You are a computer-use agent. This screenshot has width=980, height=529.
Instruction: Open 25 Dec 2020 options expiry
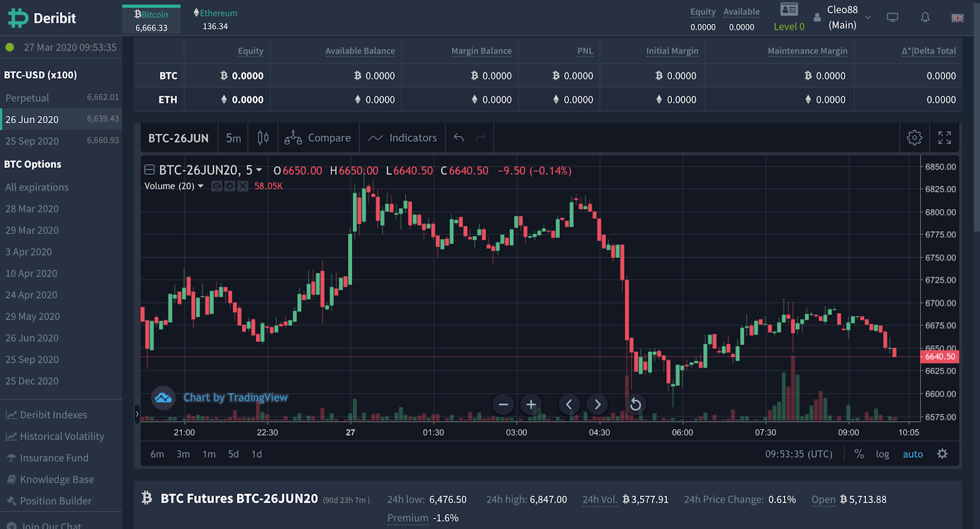(32, 381)
